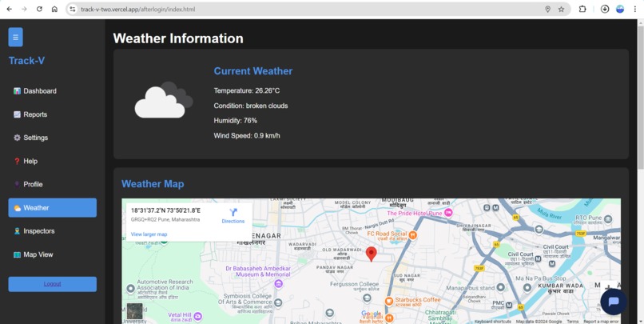Screen dimensions: 644x324
Task: Open the Chrome three-dot menu
Action: (x=635, y=9)
